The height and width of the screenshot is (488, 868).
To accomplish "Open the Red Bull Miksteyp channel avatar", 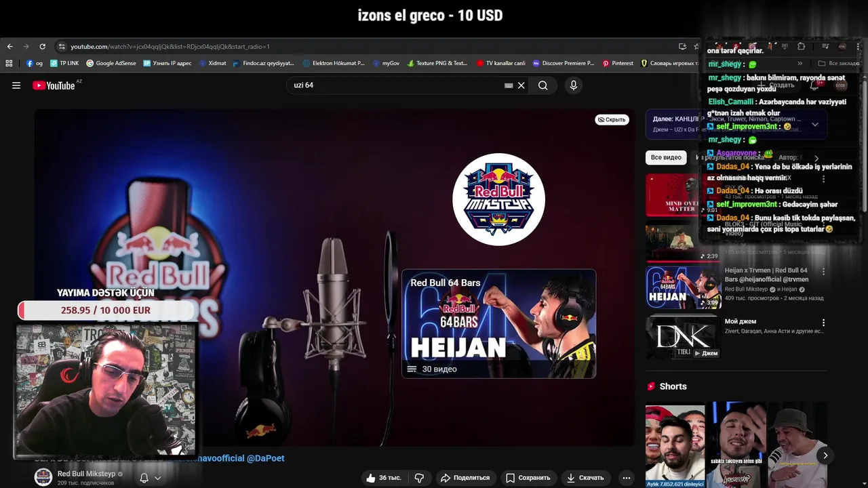I will (43, 477).
